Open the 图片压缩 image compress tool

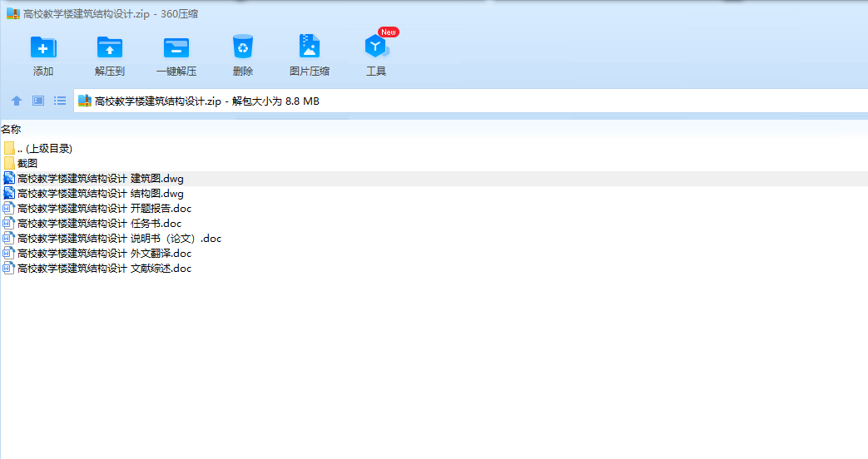[x=310, y=47]
